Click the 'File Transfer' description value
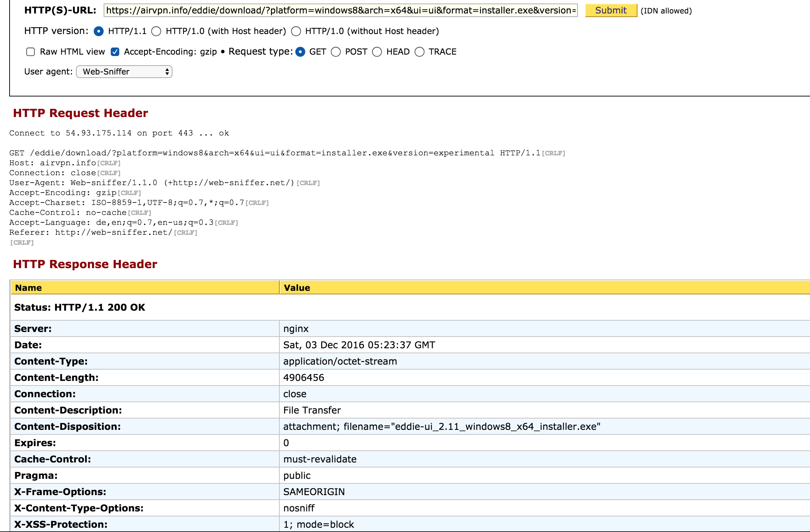The image size is (810, 532). (312, 410)
